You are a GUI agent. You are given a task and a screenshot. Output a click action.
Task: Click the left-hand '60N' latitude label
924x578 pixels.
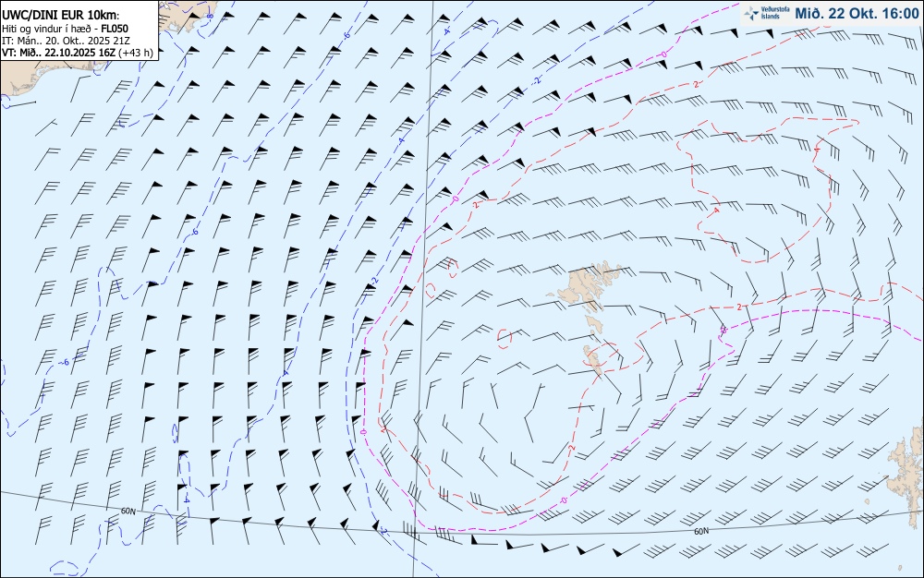128,511
